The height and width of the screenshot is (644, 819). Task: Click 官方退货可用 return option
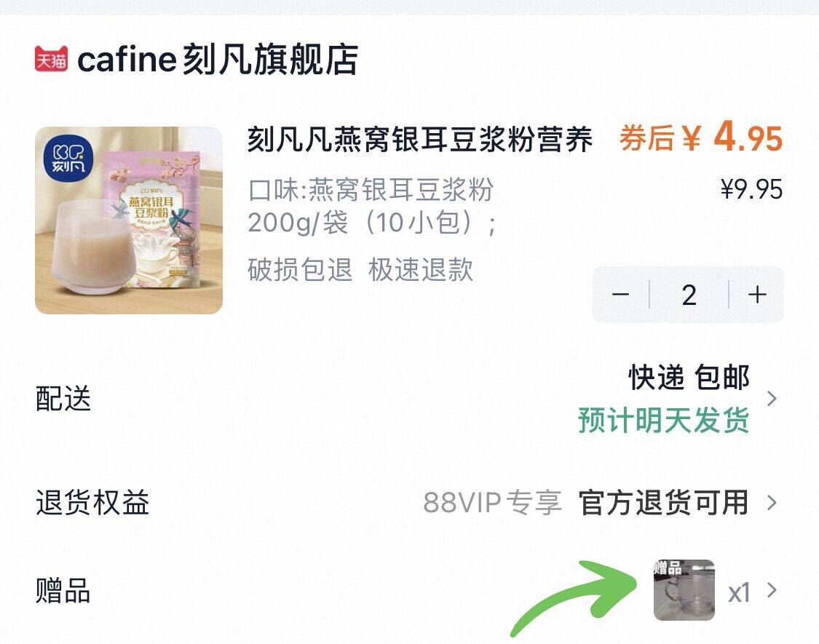pos(664,502)
